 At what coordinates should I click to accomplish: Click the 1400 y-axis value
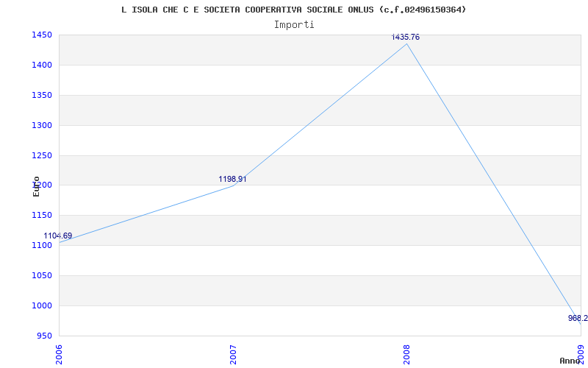(41, 65)
